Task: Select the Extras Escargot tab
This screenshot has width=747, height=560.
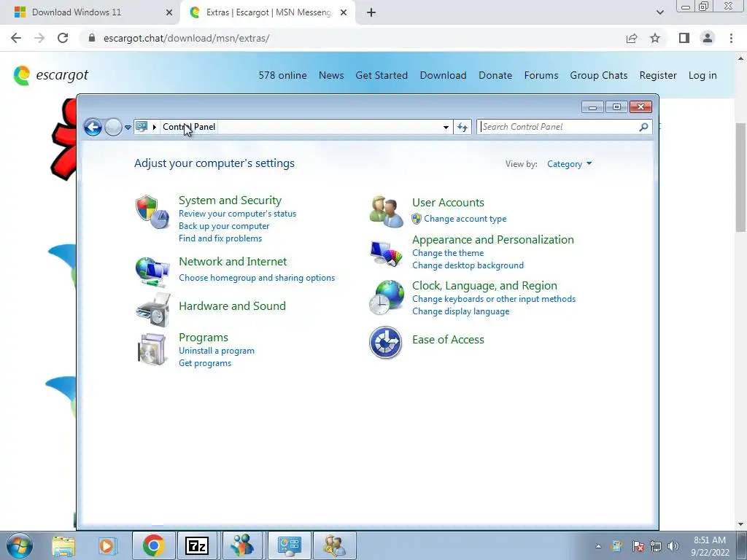Action: tap(268, 12)
